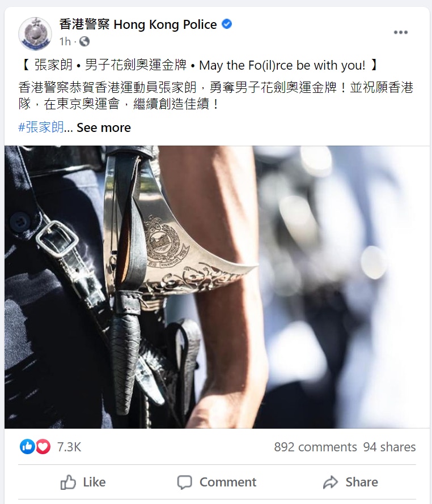
Task: Click the red heart reaction icon
Action: 43,447
